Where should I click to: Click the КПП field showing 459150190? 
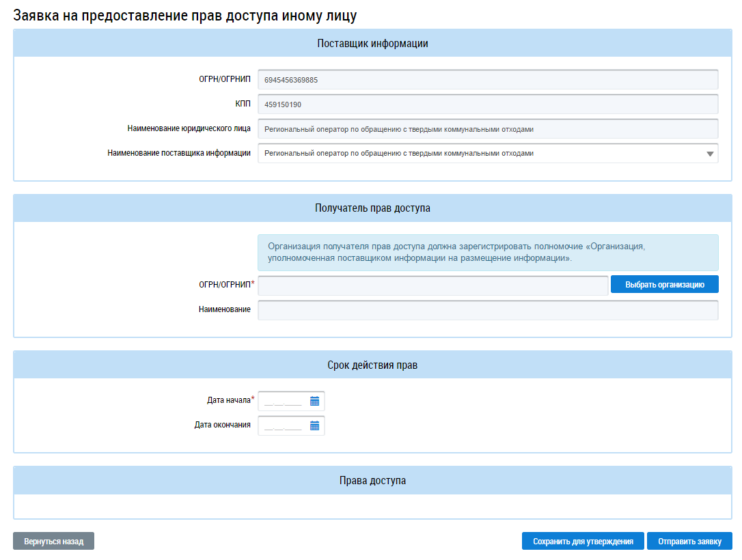[x=487, y=104]
